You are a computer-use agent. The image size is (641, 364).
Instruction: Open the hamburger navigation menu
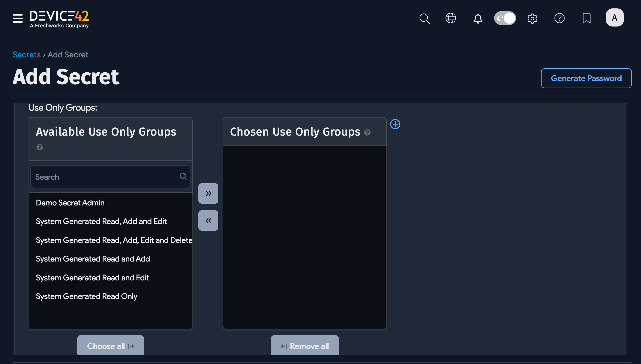17,18
